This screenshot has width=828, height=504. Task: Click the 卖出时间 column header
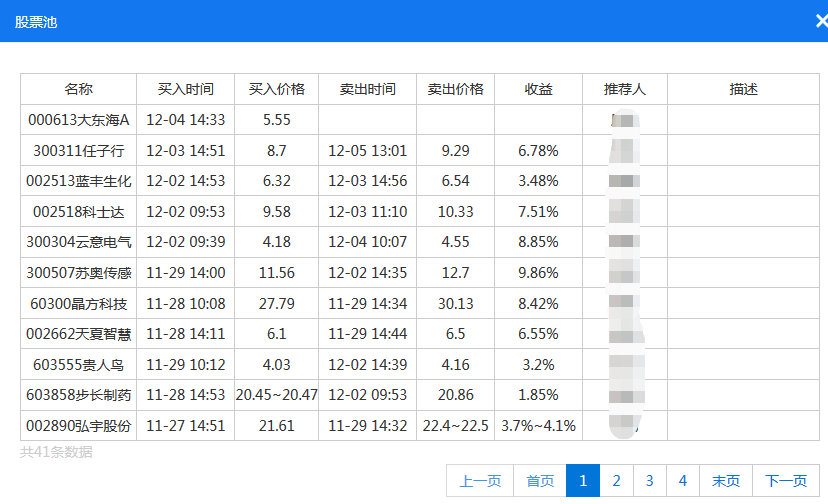(368, 89)
